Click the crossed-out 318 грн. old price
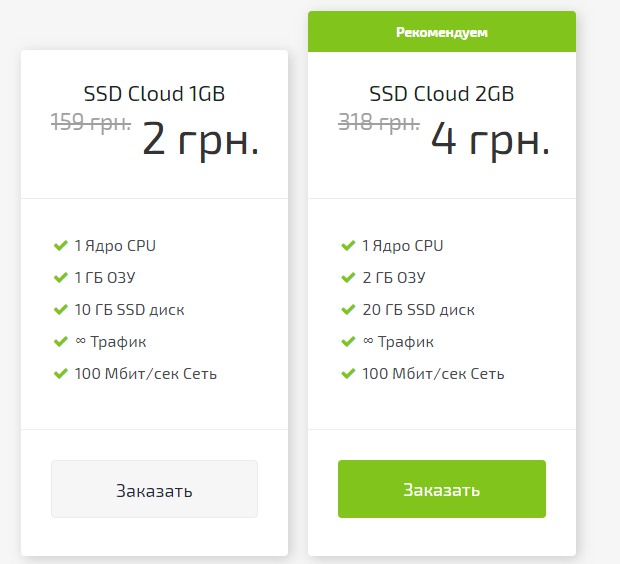 (x=379, y=123)
